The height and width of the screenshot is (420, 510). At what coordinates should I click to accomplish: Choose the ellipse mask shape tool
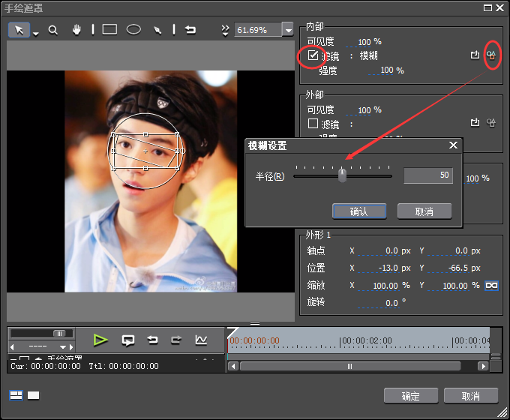click(133, 30)
